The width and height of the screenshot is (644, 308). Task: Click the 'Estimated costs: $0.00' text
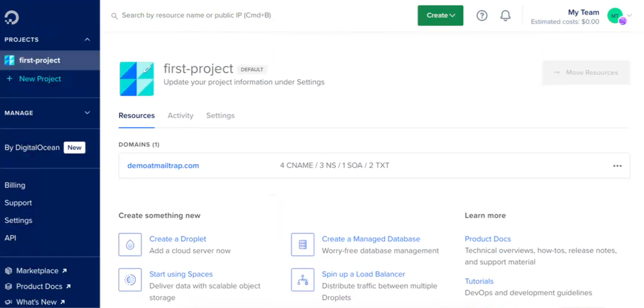[565, 22]
